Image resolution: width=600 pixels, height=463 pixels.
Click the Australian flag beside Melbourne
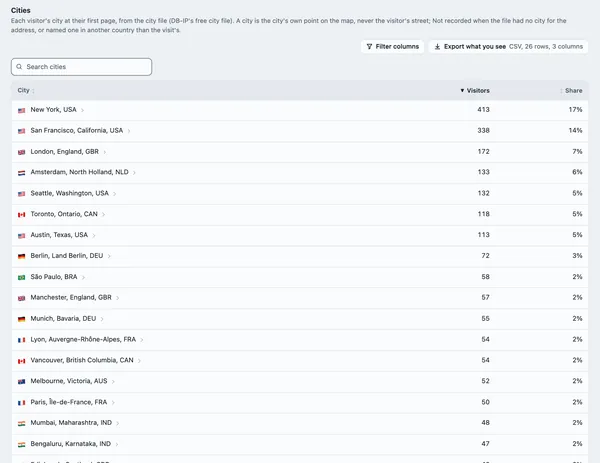[x=21, y=381]
